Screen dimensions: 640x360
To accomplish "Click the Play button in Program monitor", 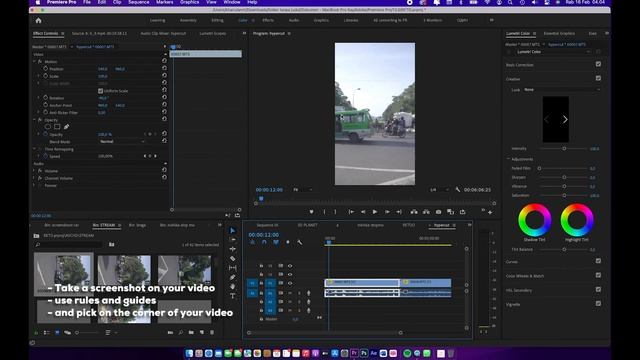I will pyautogui.click(x=375, y=212).
